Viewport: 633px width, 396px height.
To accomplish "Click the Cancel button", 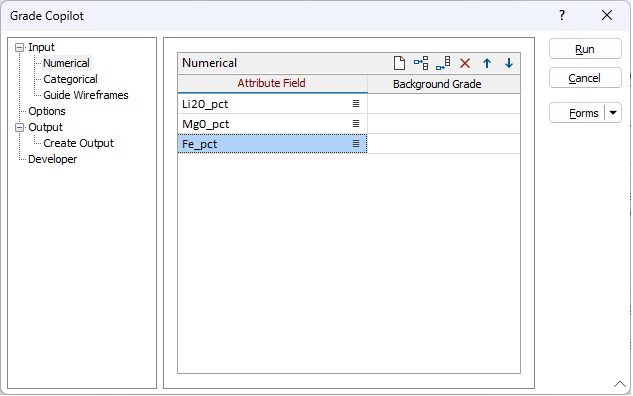I will tap(585, 78).
